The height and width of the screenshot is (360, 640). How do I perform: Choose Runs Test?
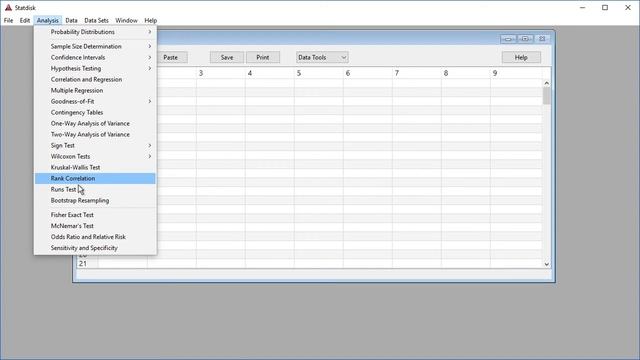pos(95,189)
